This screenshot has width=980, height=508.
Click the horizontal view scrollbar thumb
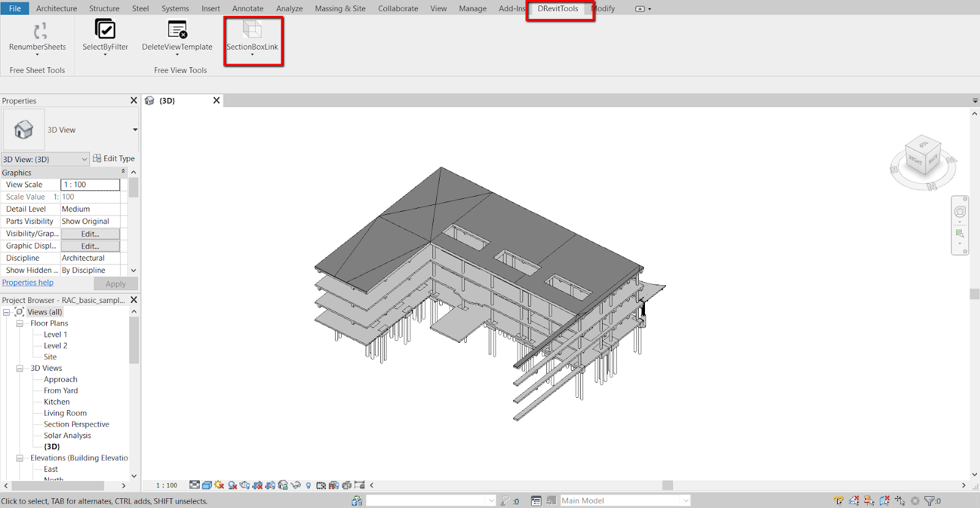click(668, 485)
